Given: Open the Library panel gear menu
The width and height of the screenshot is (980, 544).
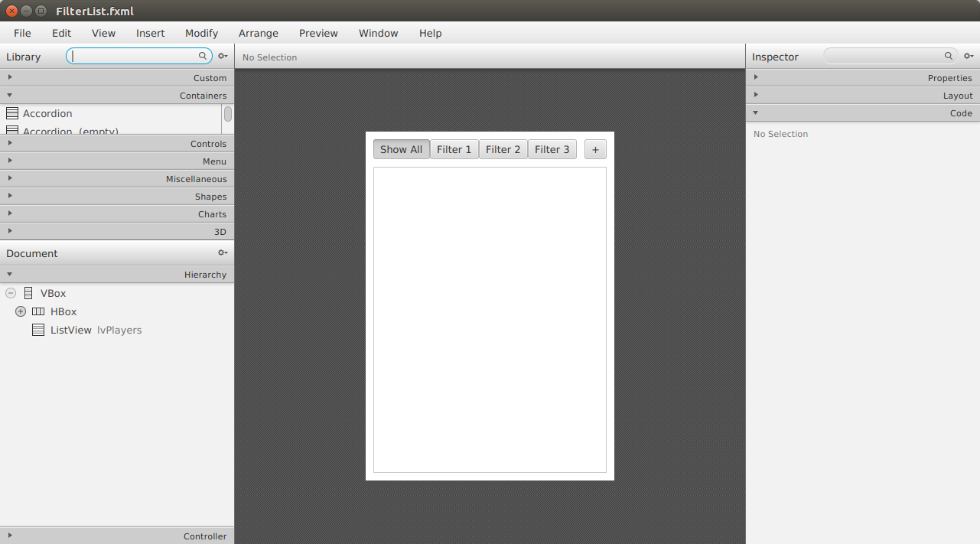Looking at the screenshot, I should point(222,55).
